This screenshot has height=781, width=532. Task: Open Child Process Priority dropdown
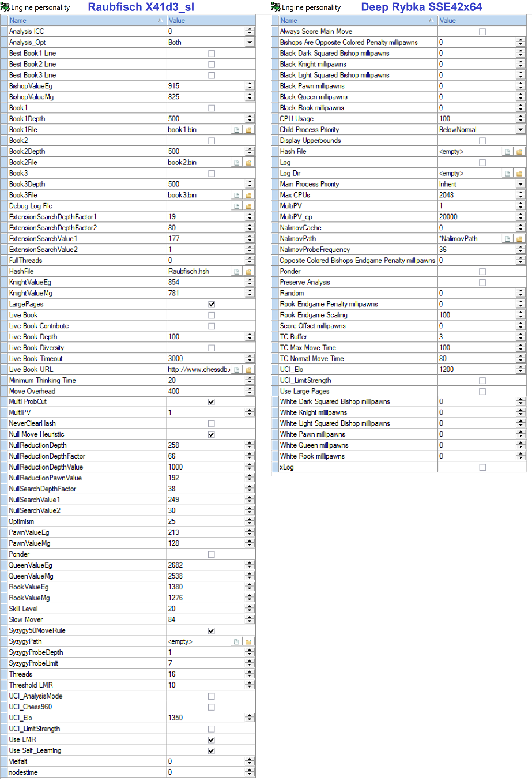521,130
